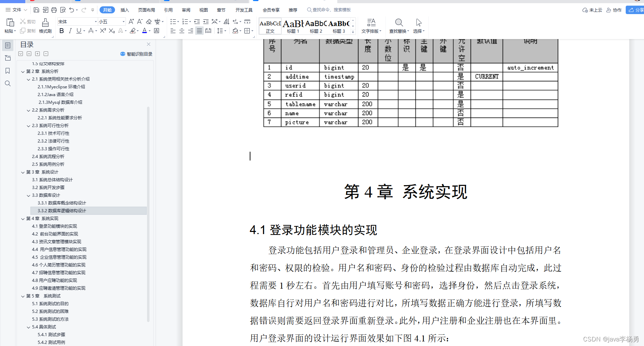
Task: Open Text Layout (文字排版) tool
Action: point(371,26)
